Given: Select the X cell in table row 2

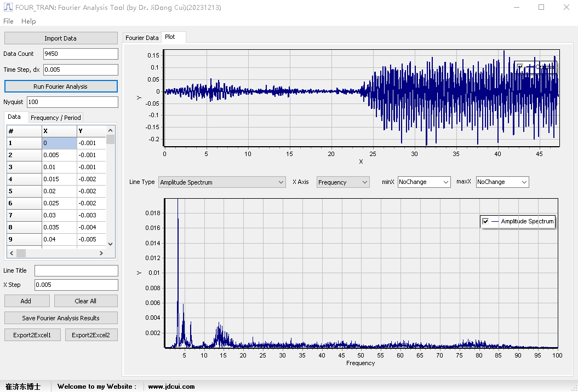Looking at the screenshot, I should pos(59,155).
